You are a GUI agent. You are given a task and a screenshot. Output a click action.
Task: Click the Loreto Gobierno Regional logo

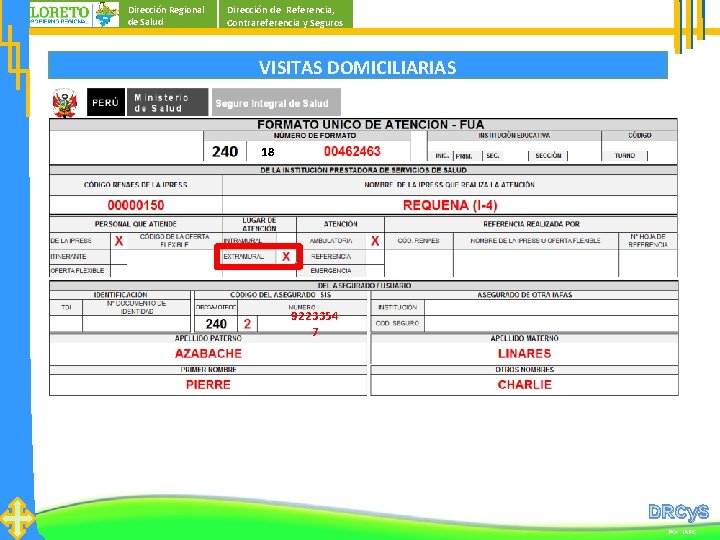pyautogui.click(x=74, y=14)
